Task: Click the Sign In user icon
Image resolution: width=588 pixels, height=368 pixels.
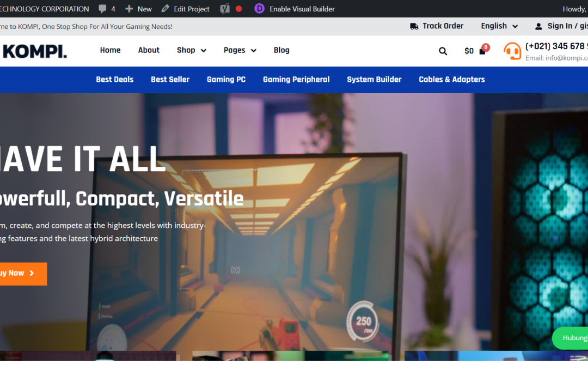Action: (538, 26)
